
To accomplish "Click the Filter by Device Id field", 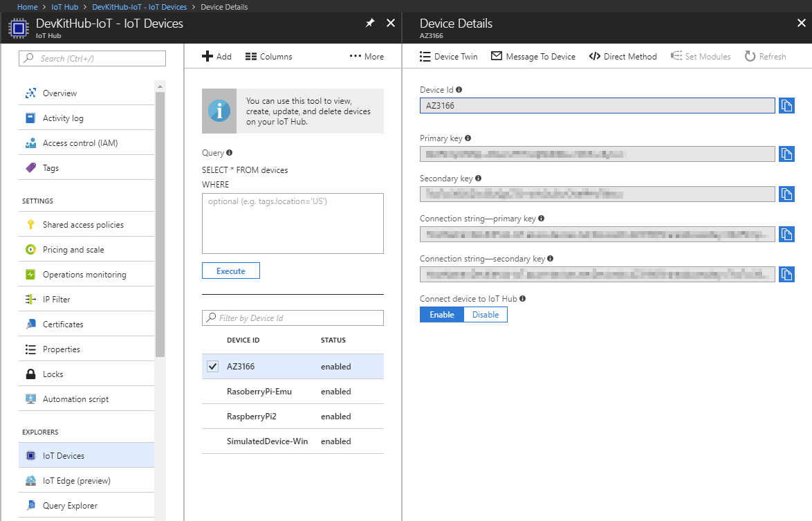I will click(292, 318).
